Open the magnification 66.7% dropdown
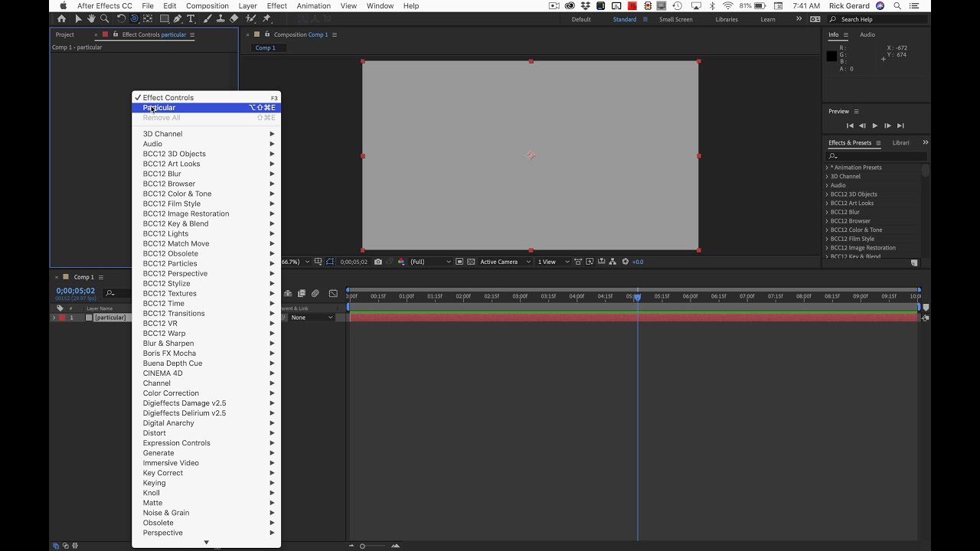 [x=295, y=262]
